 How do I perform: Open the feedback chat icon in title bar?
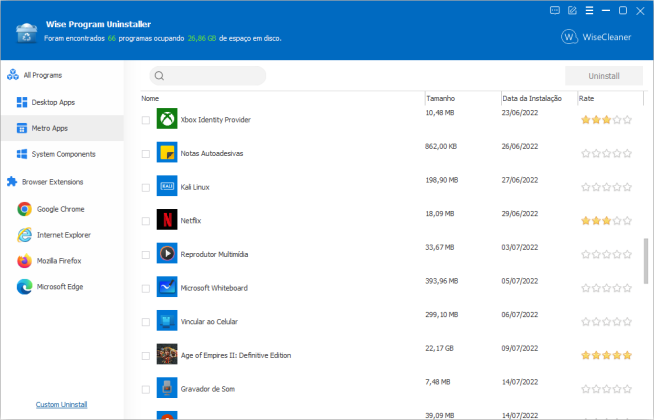(555, 10)
